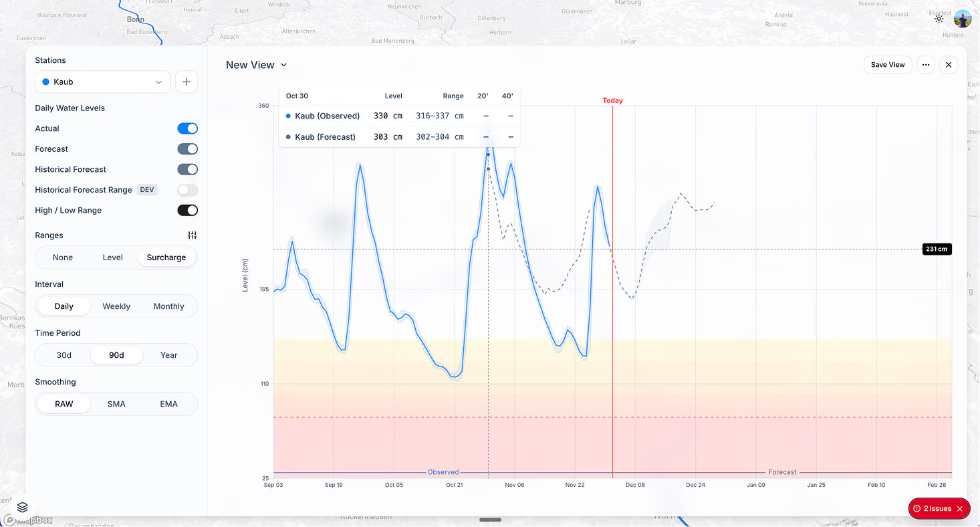Dismiss the 2 Issues notification

960,508
